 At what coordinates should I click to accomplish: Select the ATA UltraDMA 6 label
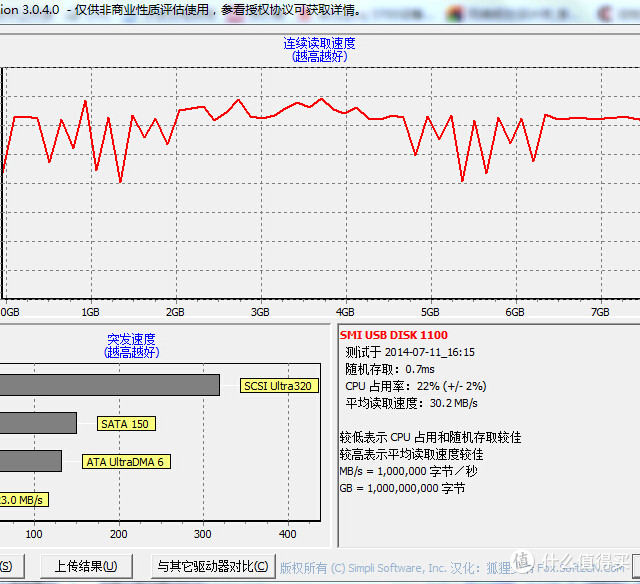coord(126,462)
